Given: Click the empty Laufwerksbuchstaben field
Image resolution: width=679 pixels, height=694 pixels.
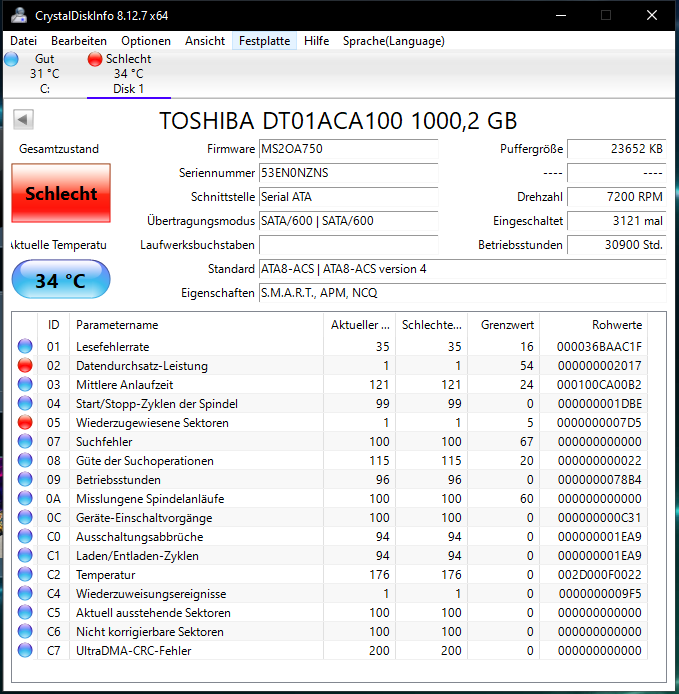Looking at the screenshot, I should [348, 244].
